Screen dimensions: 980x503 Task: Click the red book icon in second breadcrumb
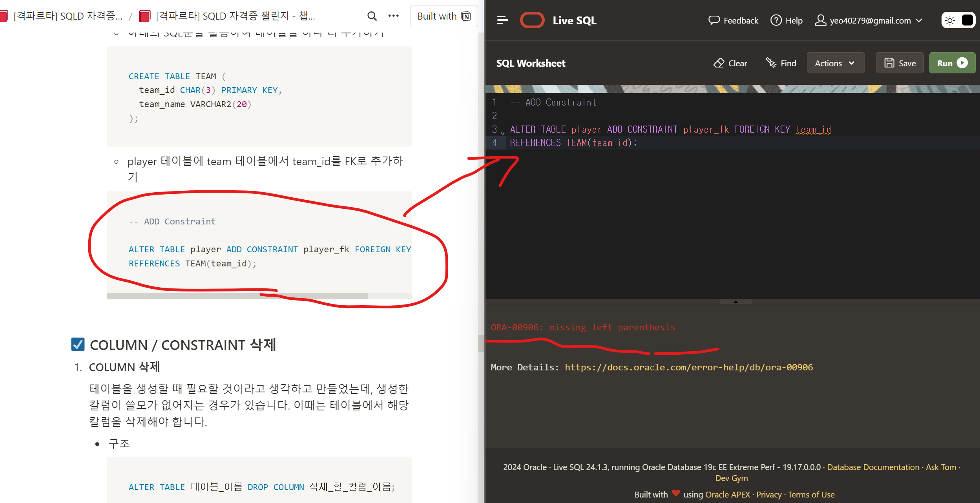[x=145, y=16]
